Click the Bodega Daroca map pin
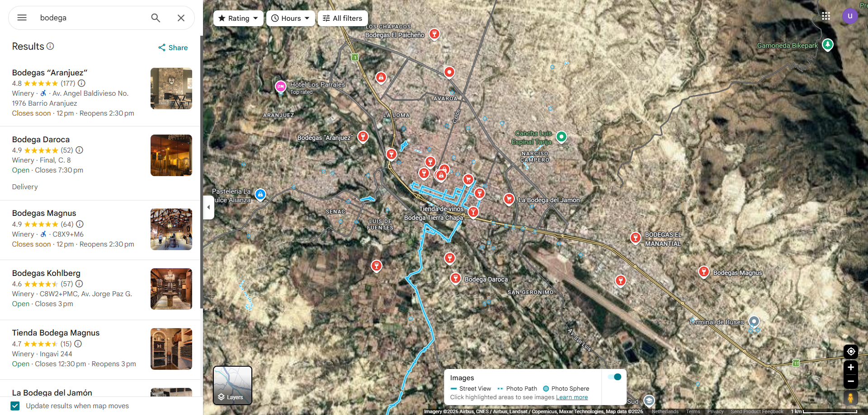This screenshot has height=415, width=868. click(x=456, y=278)
